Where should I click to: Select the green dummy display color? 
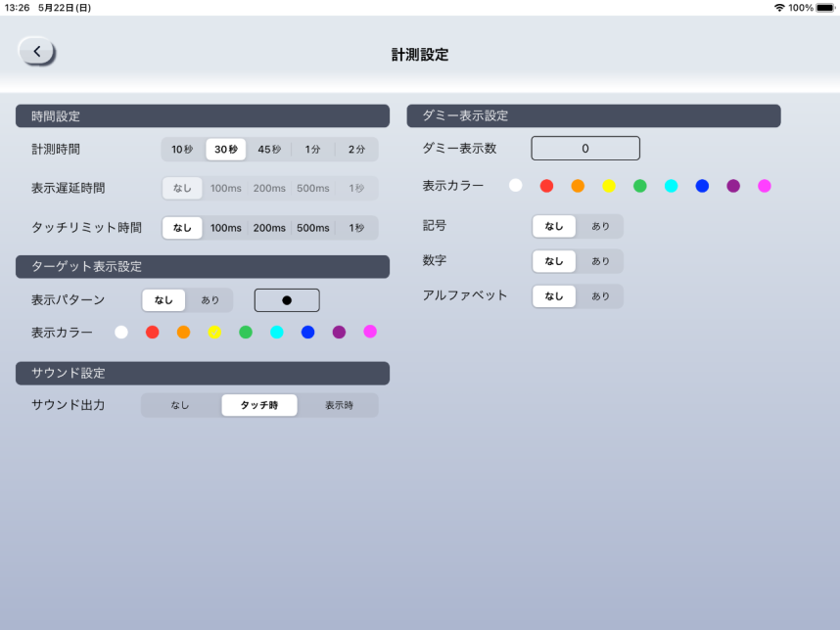(640, 185)
